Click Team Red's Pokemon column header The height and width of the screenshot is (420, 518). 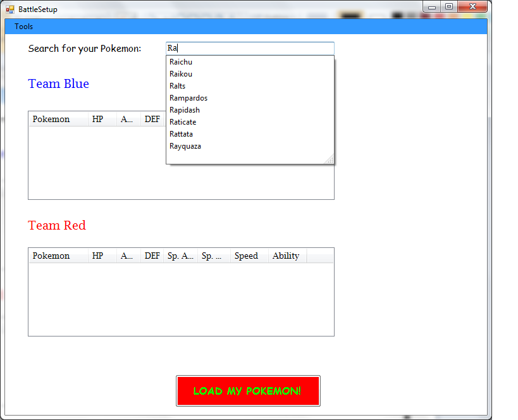(58, 256)
